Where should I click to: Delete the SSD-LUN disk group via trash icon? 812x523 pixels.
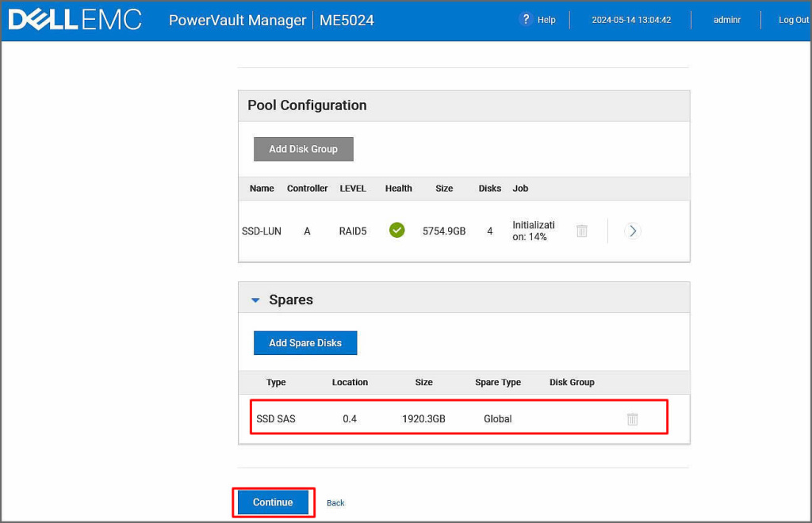click(x=582, y=231)
